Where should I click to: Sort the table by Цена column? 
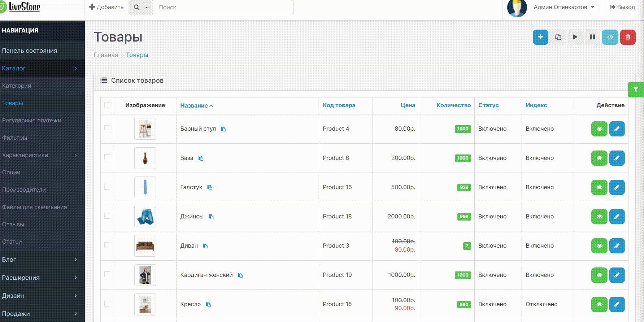(408, 105)
